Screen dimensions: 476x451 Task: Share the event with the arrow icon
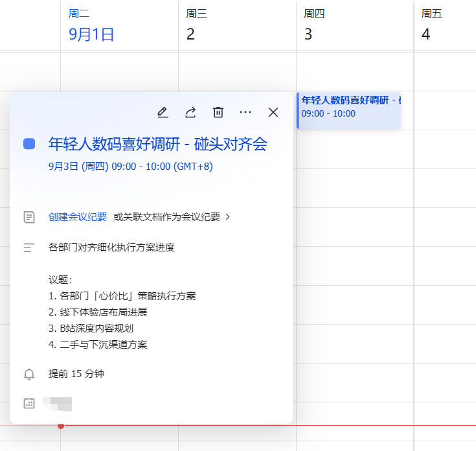click(190, 112)
